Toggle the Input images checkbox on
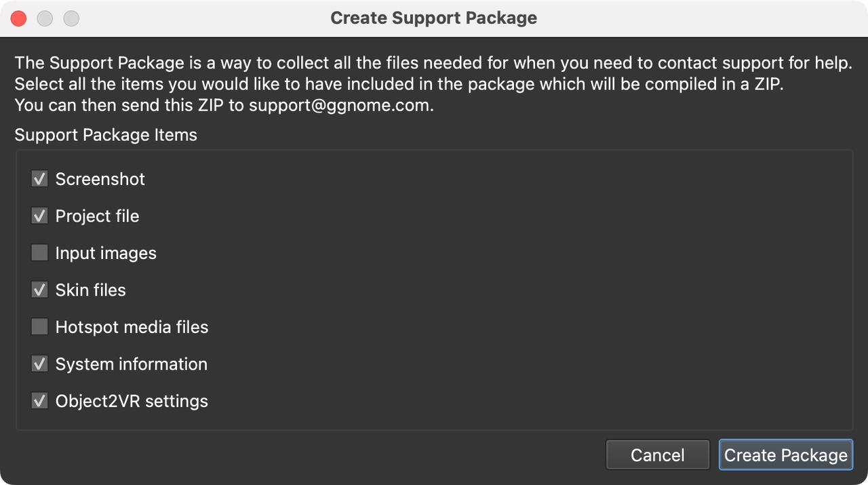 pos(39,252)
